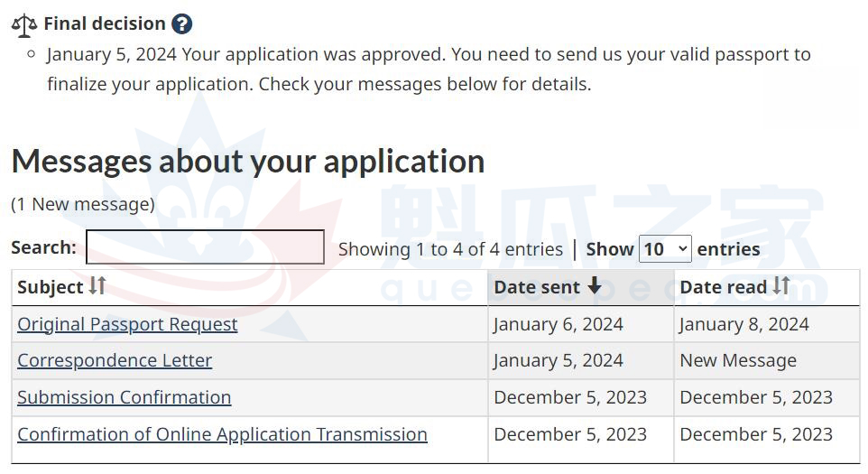Click the sort arrows icon next to Subject
Screen dimensions: 868x474
[x=97, y=286]
